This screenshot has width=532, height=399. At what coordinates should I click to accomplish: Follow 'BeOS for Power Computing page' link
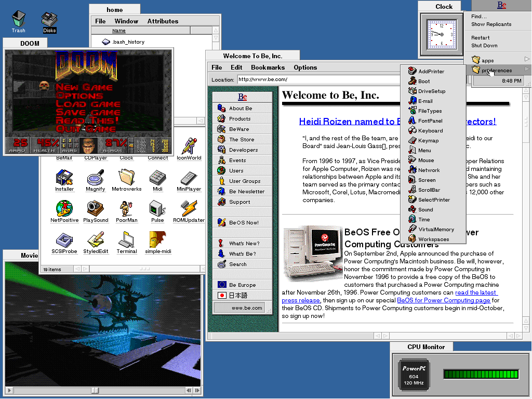[x=444, y=300]
